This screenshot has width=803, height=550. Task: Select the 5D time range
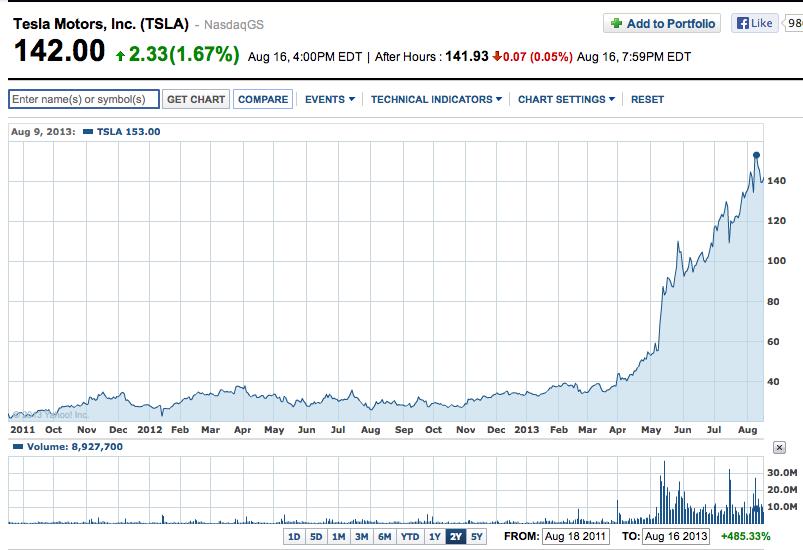[316, 537]
